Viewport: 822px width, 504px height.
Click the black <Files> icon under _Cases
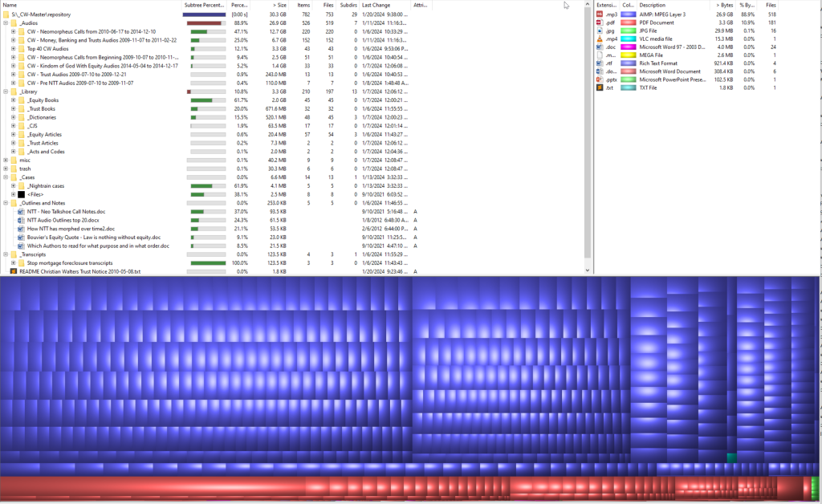pyautogui.click(x=22, y=194)
